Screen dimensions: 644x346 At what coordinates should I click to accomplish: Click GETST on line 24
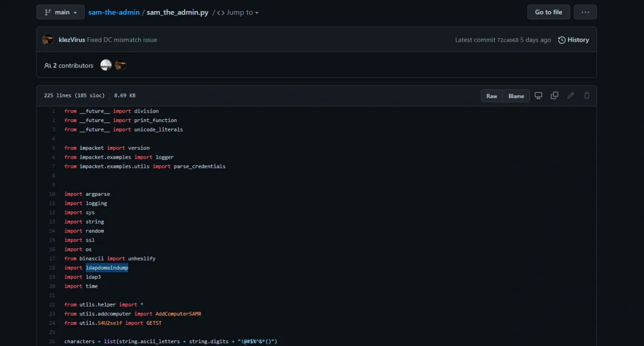[154, 323]
